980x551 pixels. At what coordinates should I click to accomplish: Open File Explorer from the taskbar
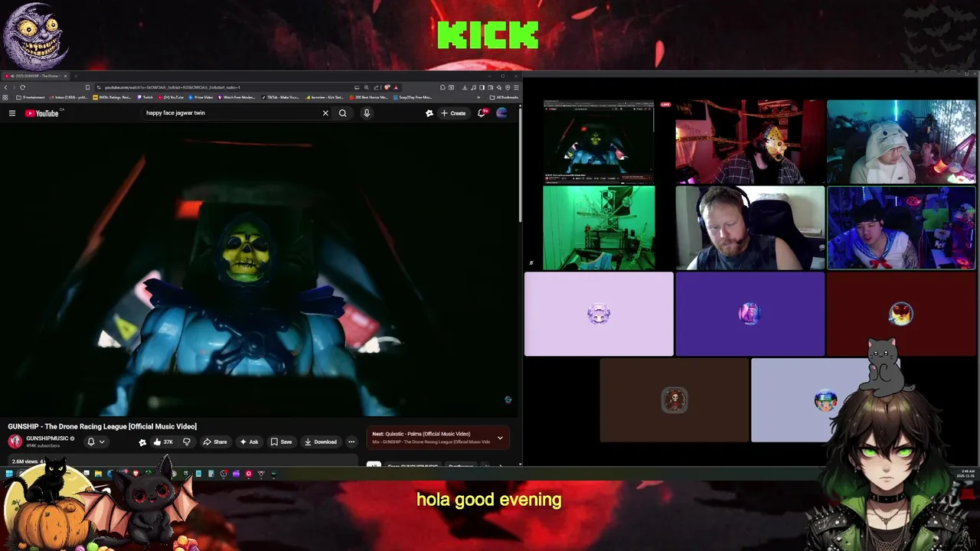(x=98, y=474)
